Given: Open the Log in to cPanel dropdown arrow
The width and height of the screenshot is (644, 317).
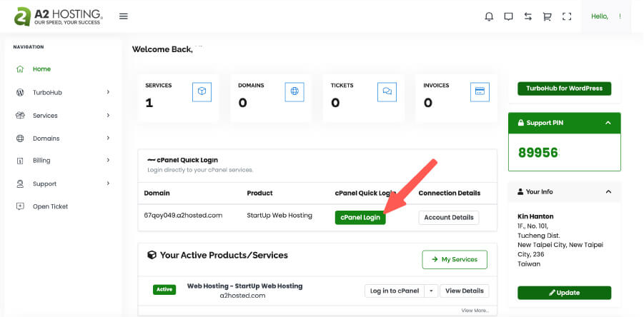Looking at the screenshot, I should click(430, 291).
